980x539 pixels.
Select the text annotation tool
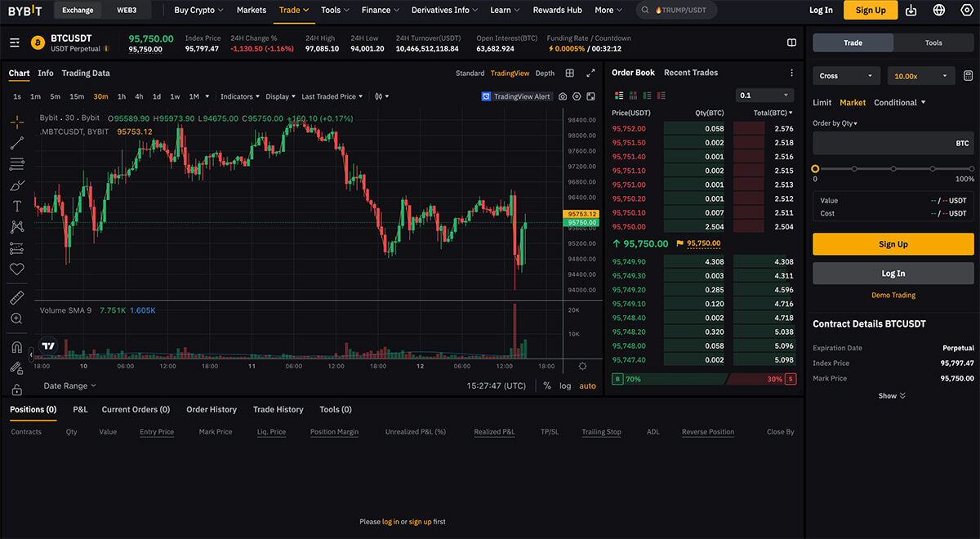[x=17, y=207]
